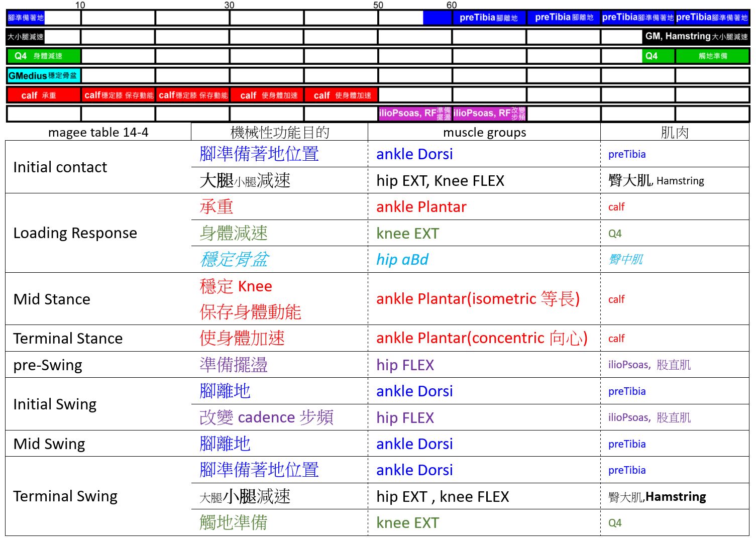Select the black GM, Hamstring timeline block
Screen dimensions: 756x538
tap(696, 37)
